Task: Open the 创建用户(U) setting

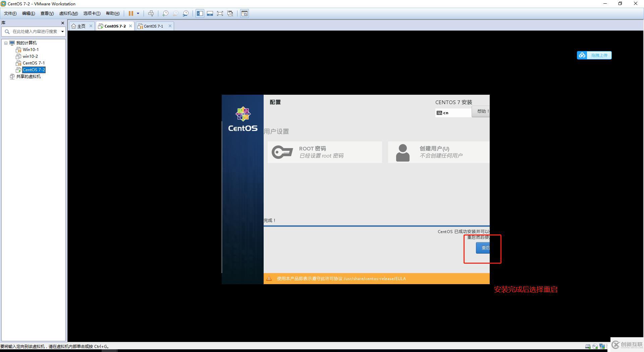Action: coord(439,152)
